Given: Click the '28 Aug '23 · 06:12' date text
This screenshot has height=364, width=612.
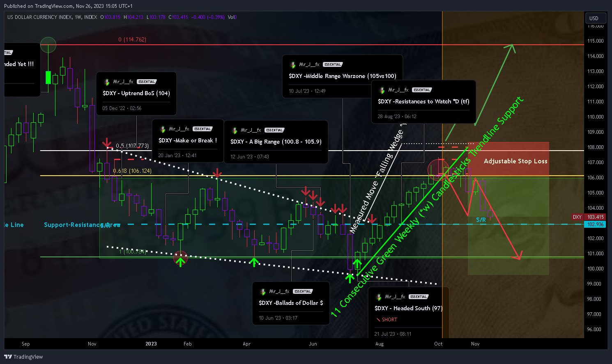Looking at the screenshot, I should pyautogui.click(x=397, y=117).
